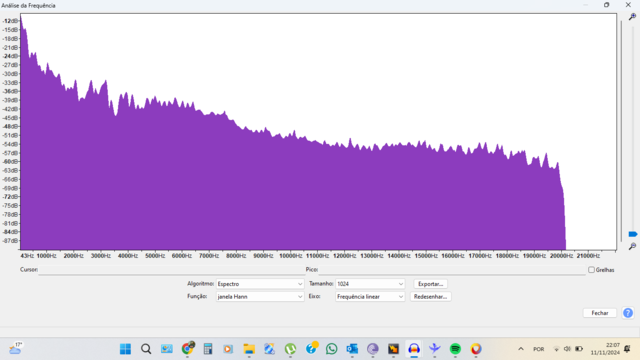Screen dimensions: 640x360
Task: Show hidden system tray icons chevron
Action: click(521, 349)
